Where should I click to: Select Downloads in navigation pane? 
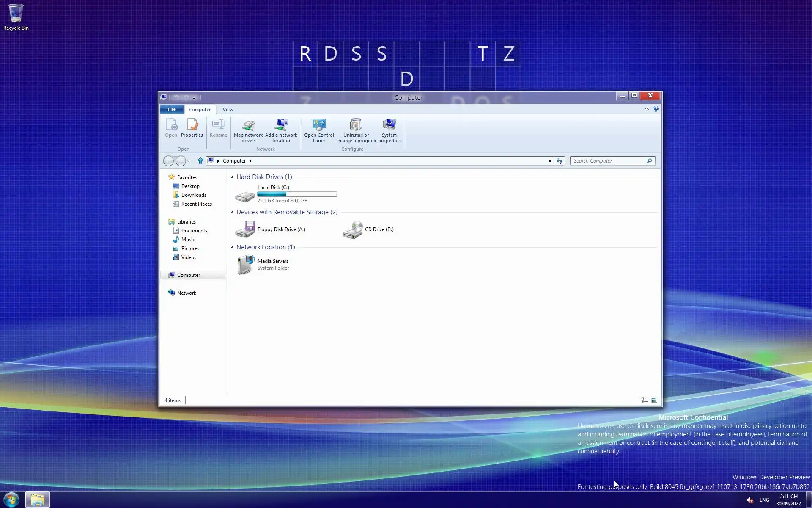pyautogui.click(x=194, y=195)
